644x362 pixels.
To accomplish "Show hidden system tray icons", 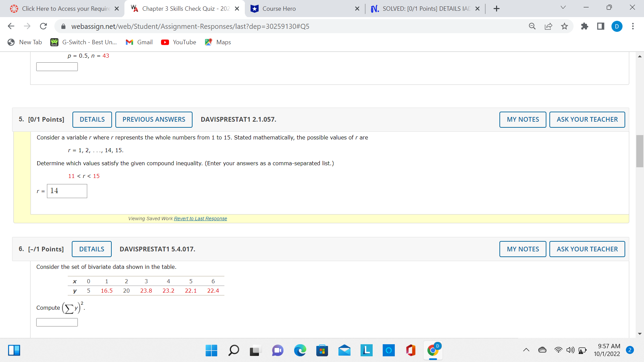I will pos(526,350).
